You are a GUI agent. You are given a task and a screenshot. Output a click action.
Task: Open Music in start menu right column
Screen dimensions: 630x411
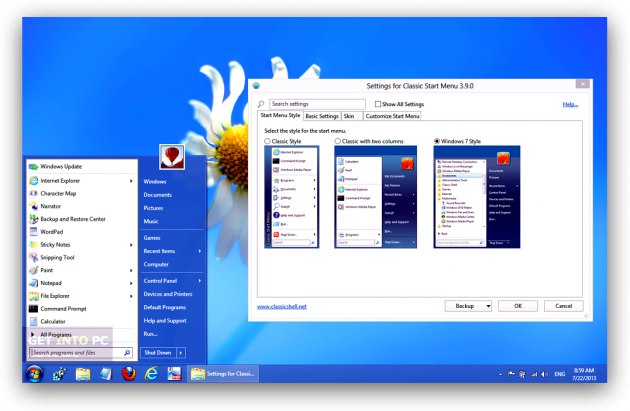(x=151, y=221)
